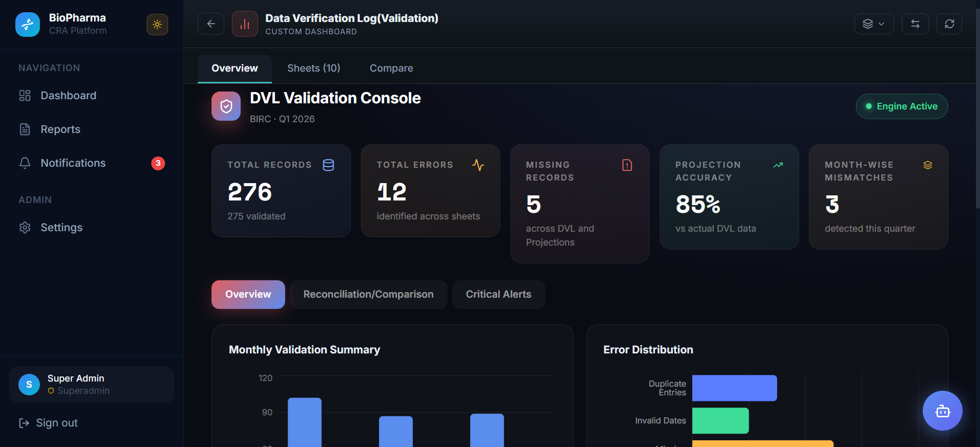Click the activity pulse icon on Total Errors
The height and width of the screenshot is (447, 980).
[x=478, y=165]
